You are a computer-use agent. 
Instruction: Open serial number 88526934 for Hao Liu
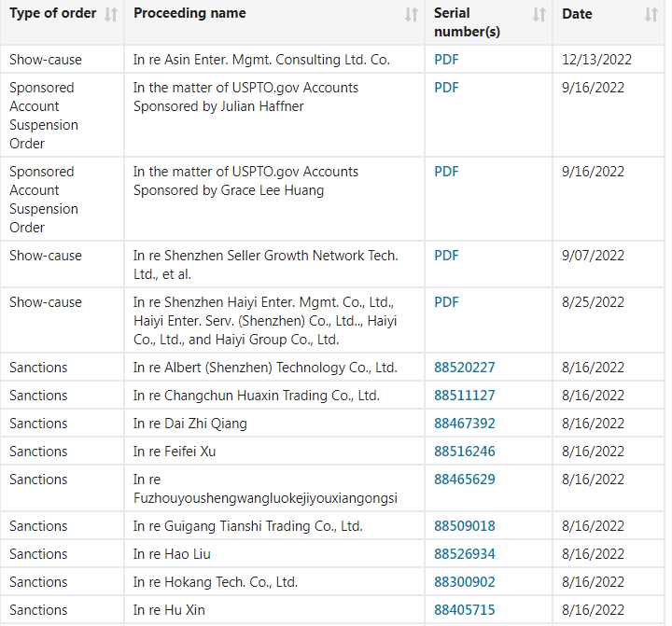point(465,554)
